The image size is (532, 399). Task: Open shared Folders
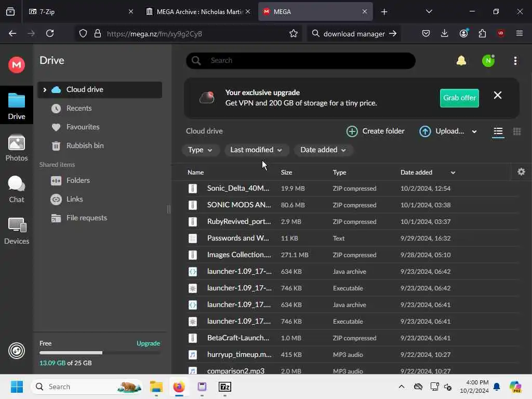78,180
